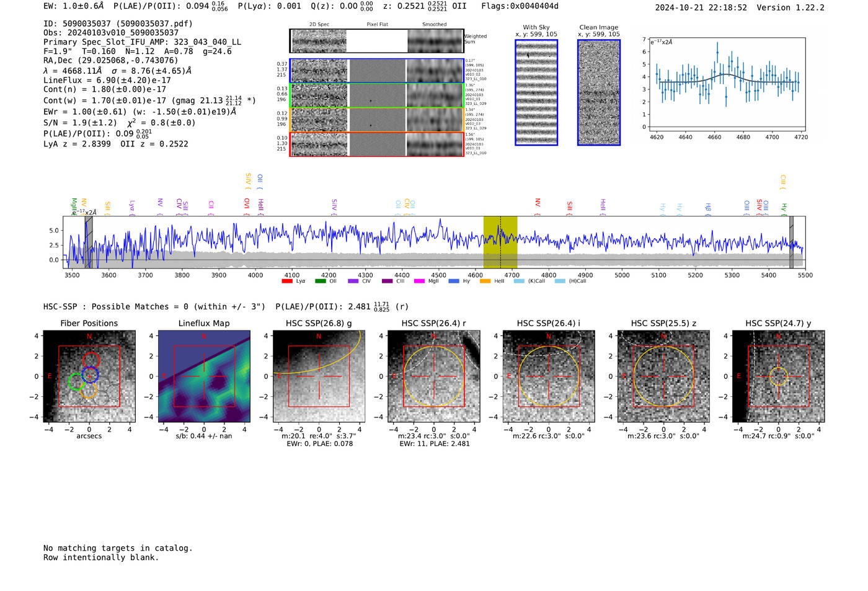868x591 pixels.
Task: Click the gray hatched band near 3550Å
Action: 89,242
